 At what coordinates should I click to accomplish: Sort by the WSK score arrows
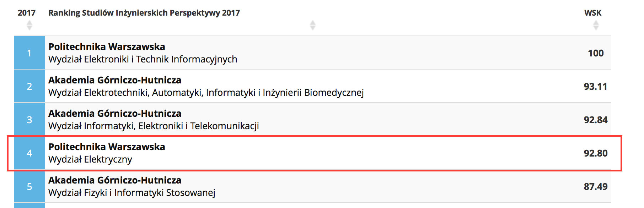click(x=596, y=25)
